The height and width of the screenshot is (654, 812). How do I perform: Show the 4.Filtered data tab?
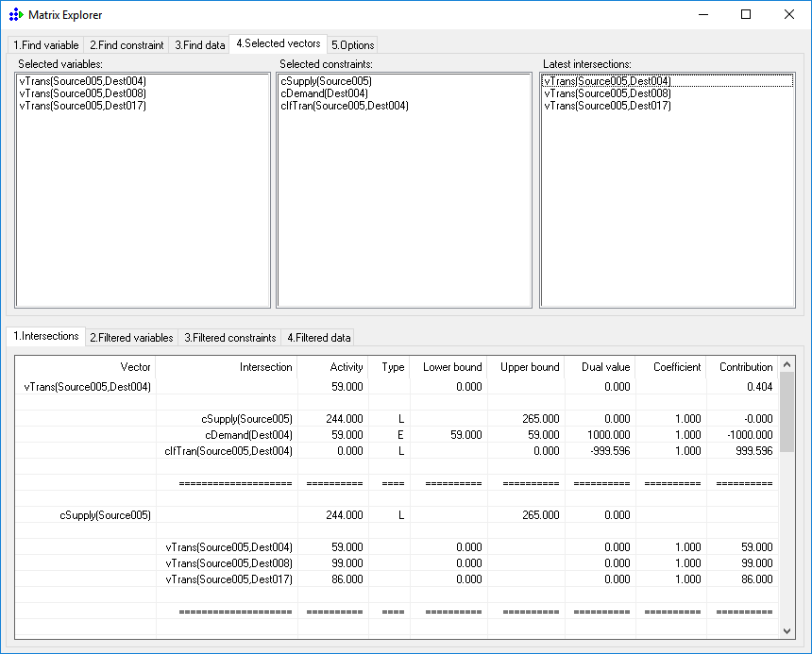tap(318, 338)
